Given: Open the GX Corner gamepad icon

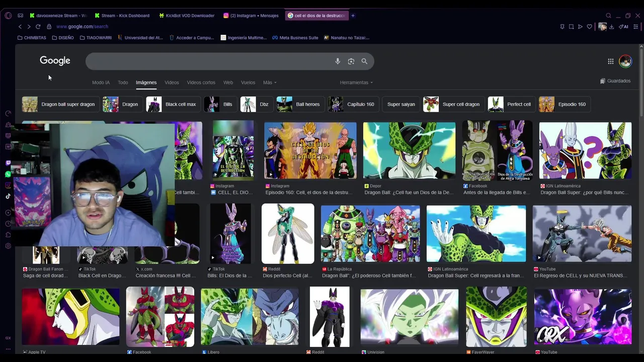Looking at the screenshot, I should [20, 16].
